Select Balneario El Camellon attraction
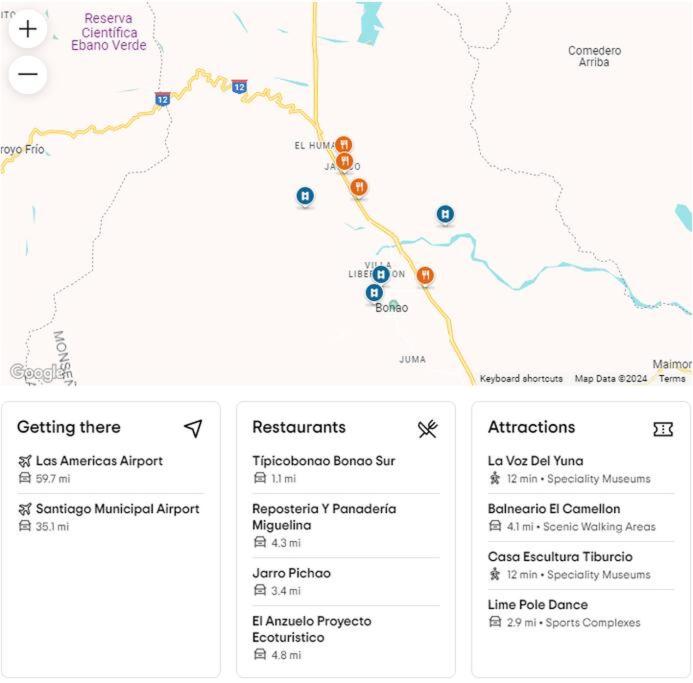 pos(554,509)
